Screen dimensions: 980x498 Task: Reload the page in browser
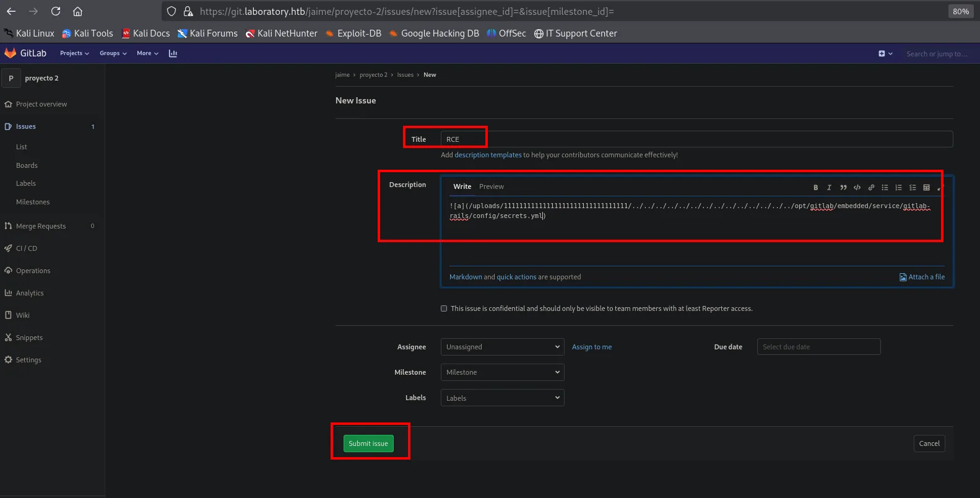pos(56,11)
